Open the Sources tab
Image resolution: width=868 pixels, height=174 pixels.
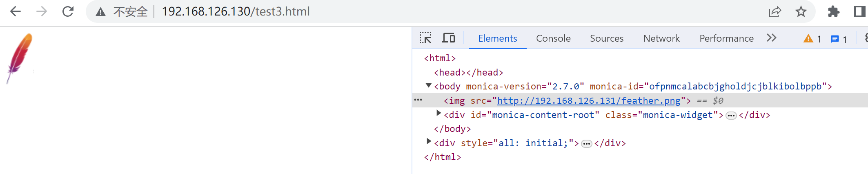pyautogui.click(x=607, y=38)
